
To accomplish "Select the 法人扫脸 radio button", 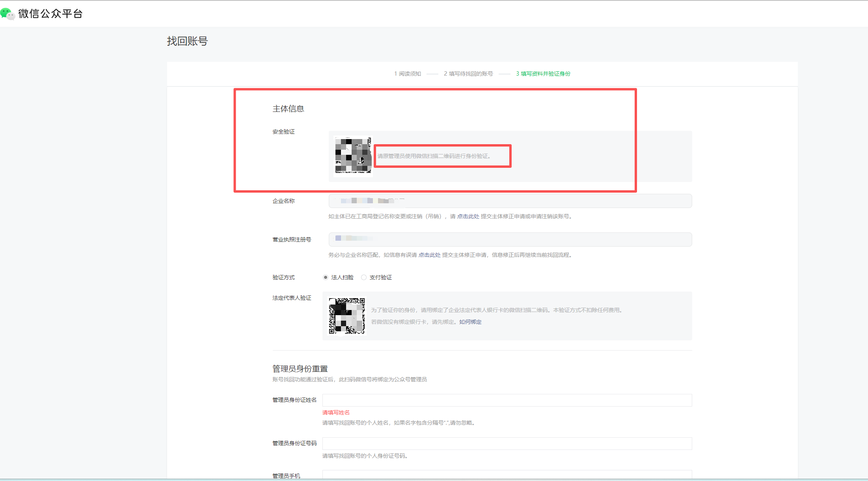I will [326, 277].
